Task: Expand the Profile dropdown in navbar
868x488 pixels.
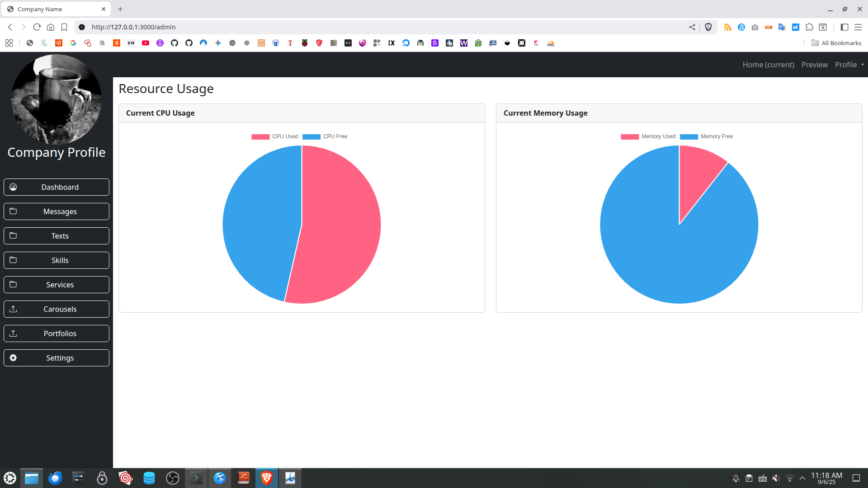Action: [x=849, y=65]
